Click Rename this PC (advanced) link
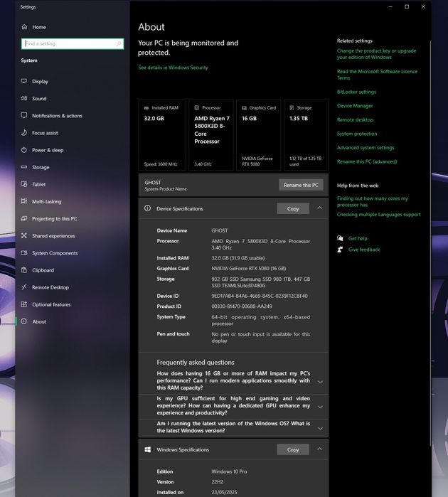Viewport: 448px width, 497px height. click(x=367, y=161)
